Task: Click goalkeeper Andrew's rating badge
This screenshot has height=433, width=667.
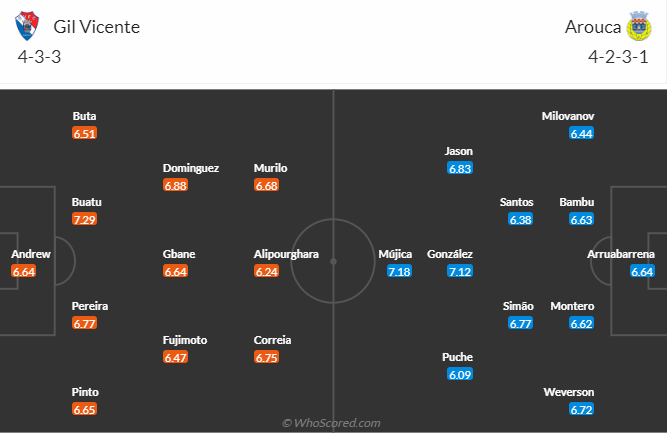Action: (x=24, y=271)
